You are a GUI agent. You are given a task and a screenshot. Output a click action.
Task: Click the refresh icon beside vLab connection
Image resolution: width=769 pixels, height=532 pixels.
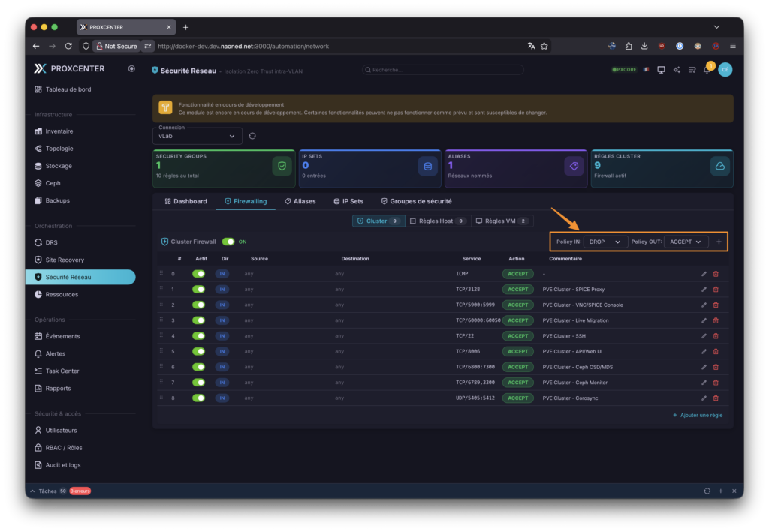(x=252, y=136)
